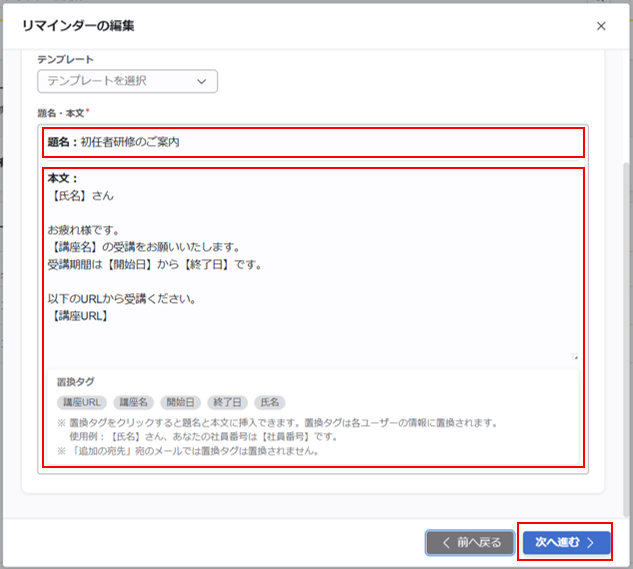This screenshot has width=633, height=569.
Task: Close the リマインダーの編集 dialog
Action: point(601,26)
